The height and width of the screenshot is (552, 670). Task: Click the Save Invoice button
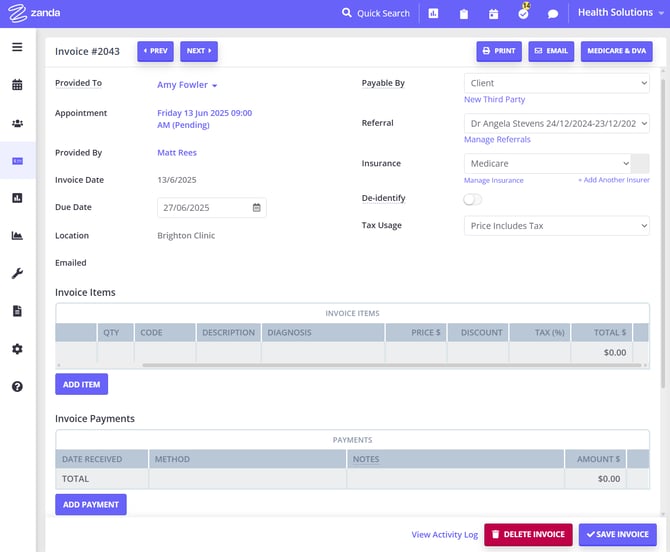point(617,534)
